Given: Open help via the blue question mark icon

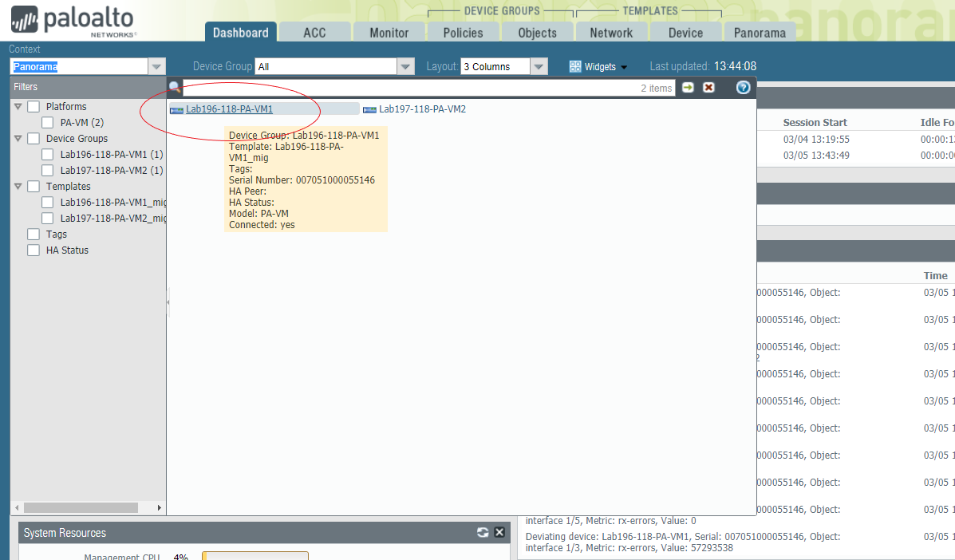Looking at the screenshot, I should pos(742,88).
